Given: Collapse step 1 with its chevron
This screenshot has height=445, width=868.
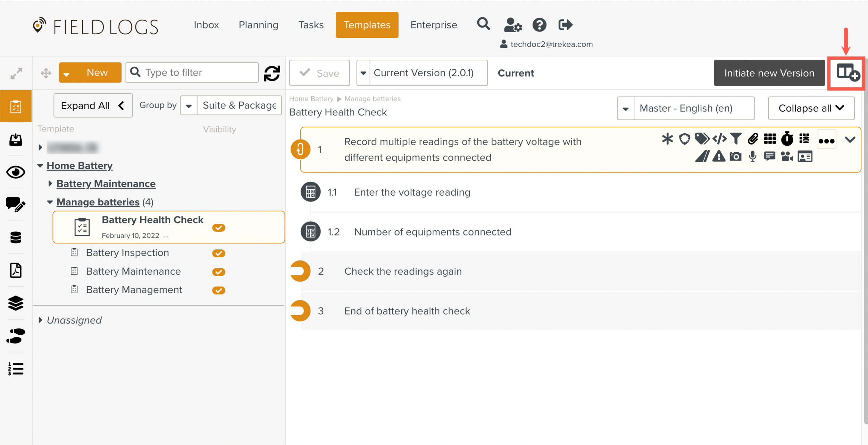Looking at the screenshot, I should [850, 139].
